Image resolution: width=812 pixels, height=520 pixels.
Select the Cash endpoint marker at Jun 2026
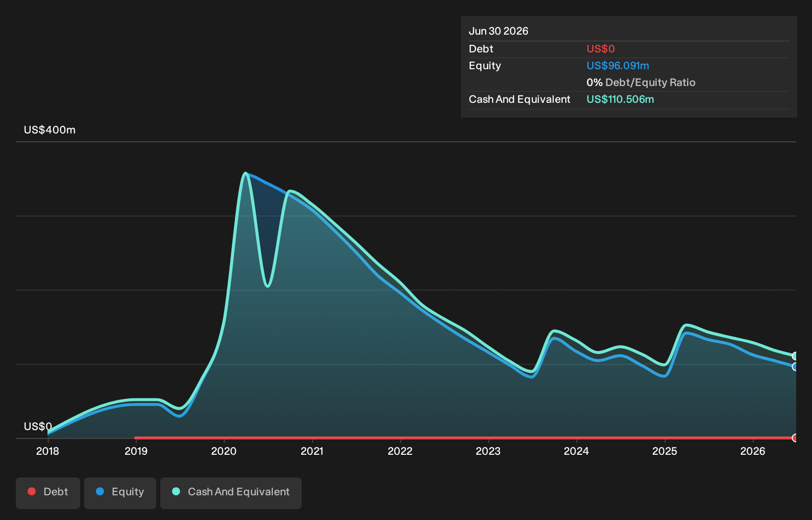795,356
